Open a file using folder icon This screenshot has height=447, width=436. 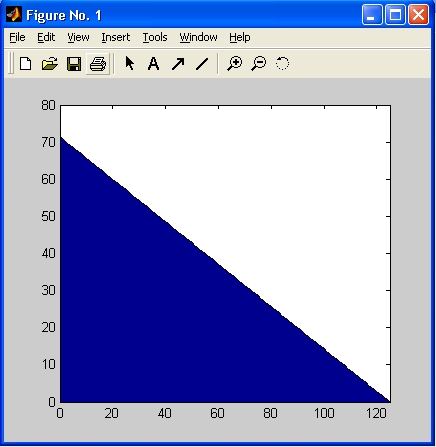click(x=50, y=63)
